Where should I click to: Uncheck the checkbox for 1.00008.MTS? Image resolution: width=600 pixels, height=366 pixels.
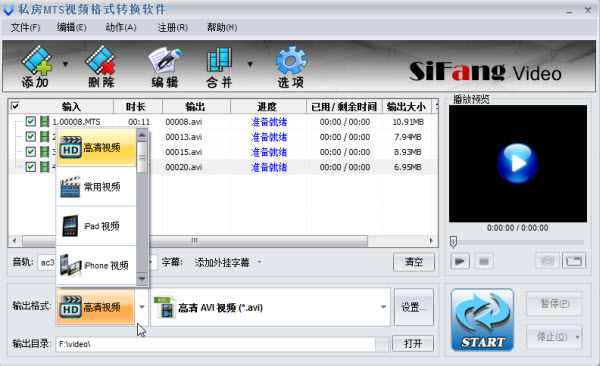pyautogui.click(x=31, y=122)
